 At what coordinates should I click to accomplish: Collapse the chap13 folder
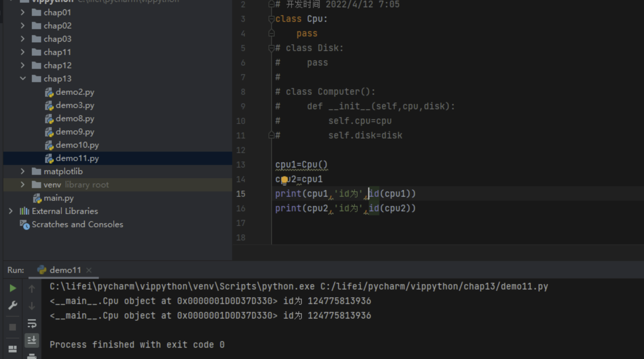23,78
